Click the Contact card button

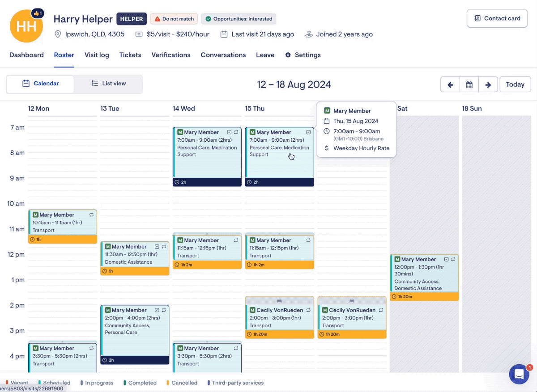coord(497,18)
